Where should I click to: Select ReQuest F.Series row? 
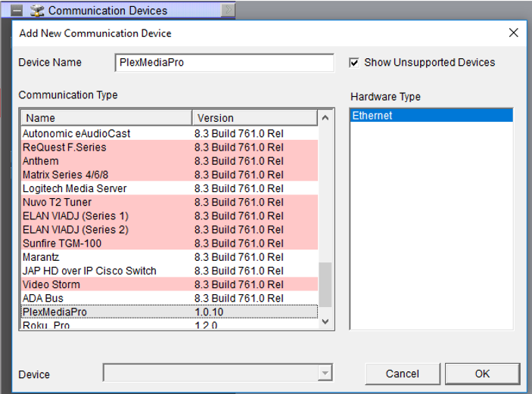[170, 147]
